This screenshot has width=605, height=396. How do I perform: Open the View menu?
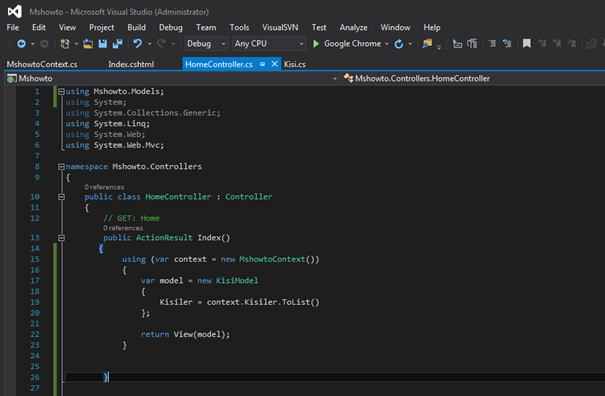(67, 27)
